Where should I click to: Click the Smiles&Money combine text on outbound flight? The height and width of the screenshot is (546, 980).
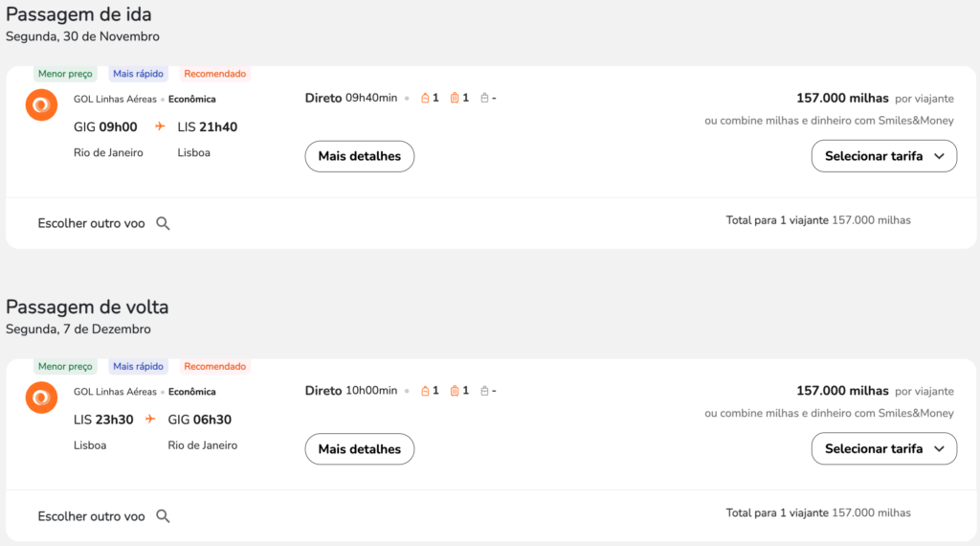click(829, 121)
